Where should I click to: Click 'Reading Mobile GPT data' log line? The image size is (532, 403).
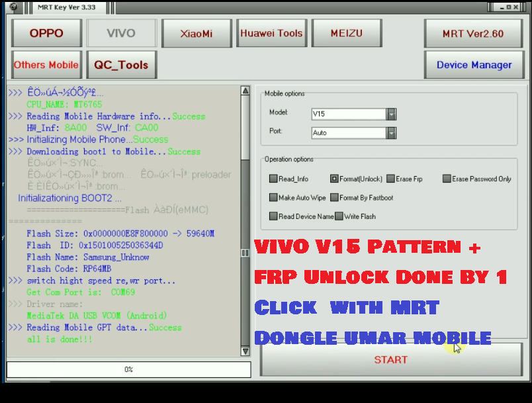click(x=95, y=328)
